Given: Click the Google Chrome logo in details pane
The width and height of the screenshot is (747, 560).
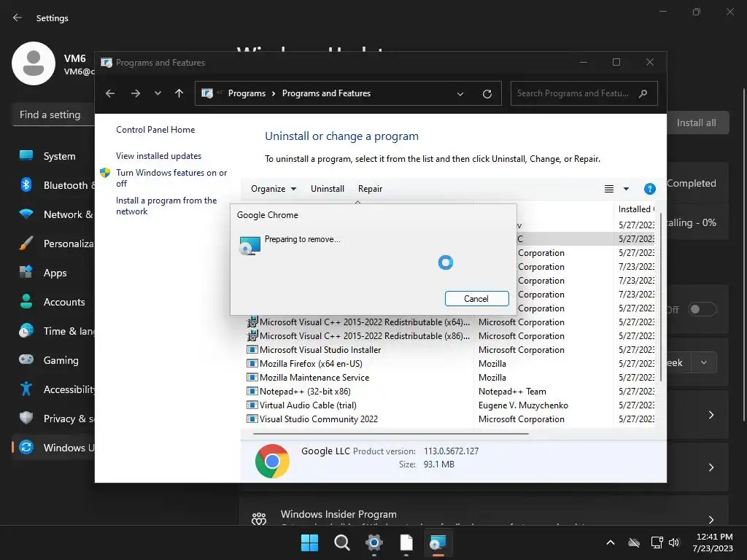Looking at the screenshot, I should tap(272, 461).
